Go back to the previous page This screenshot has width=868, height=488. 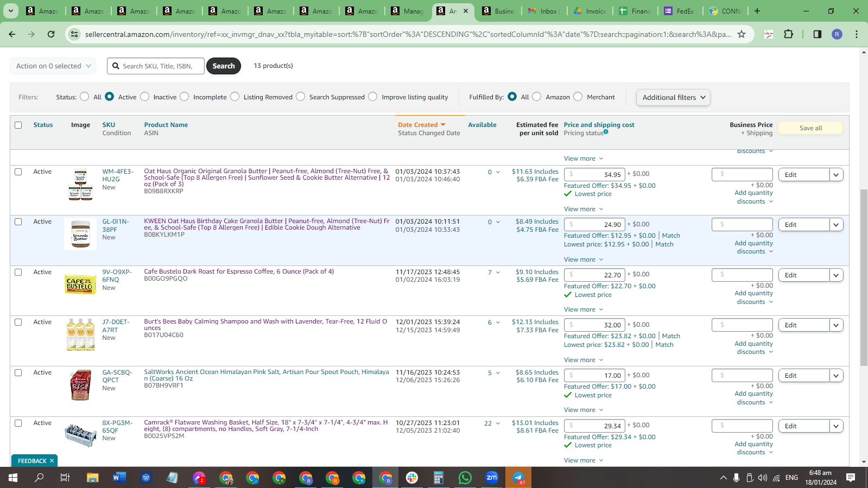tap(12, 34)
